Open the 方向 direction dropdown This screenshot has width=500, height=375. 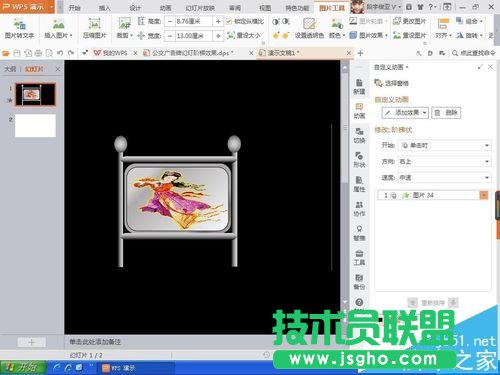[x=445, y=162]
